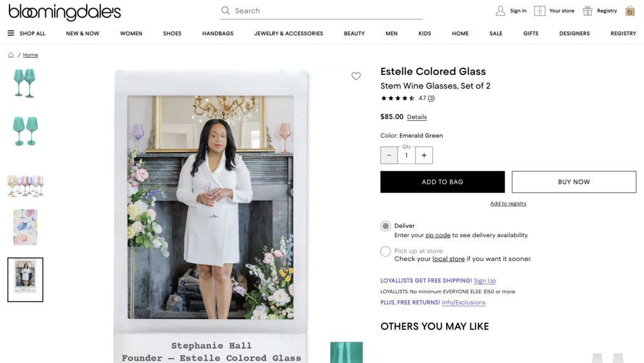
Task: Open the Shop All hamburger menu
Action: [x=11, y=33]
